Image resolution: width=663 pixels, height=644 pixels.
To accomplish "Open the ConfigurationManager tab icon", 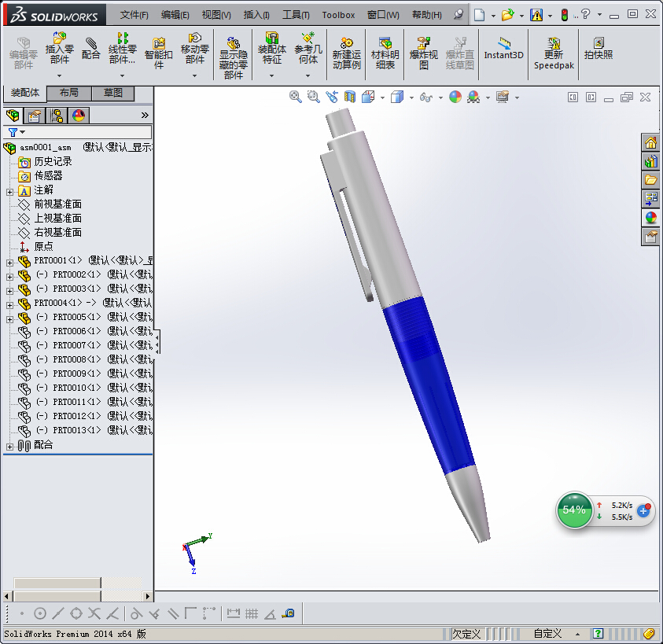I will tap(57, 115).
